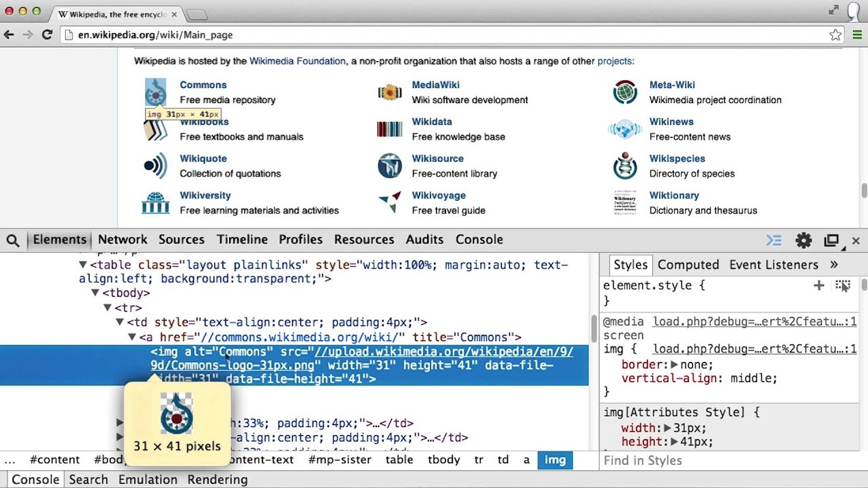Image resolution: width=868 pixels, height=488 pixels.
Task: Follow the Wikimedia Foundation link
Action: (x=298, y=61)
